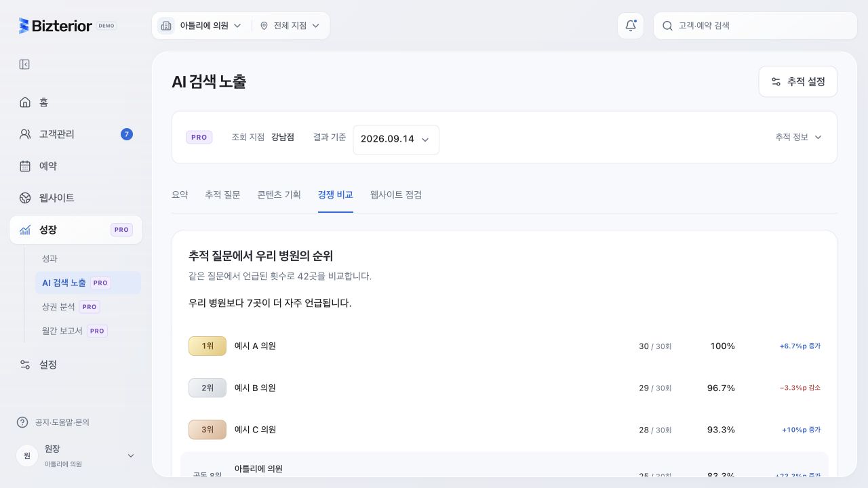Click the 예약 calendar icon
The height and width of the screenshot is (488, 868).
pyautogui.click(x=25, y=166)
